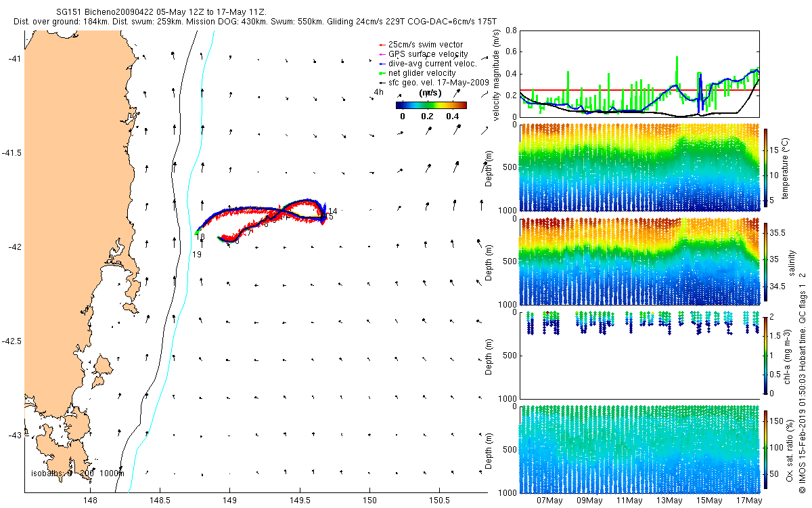Click the 0.8 tick on the velocity axis
The height and width of the screenshot is (508, 812).
click(x=511, y=30)
